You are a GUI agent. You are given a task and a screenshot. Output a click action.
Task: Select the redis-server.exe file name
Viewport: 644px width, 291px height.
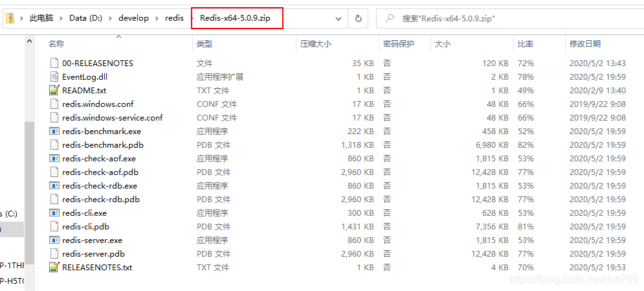(x=92, y=240)
